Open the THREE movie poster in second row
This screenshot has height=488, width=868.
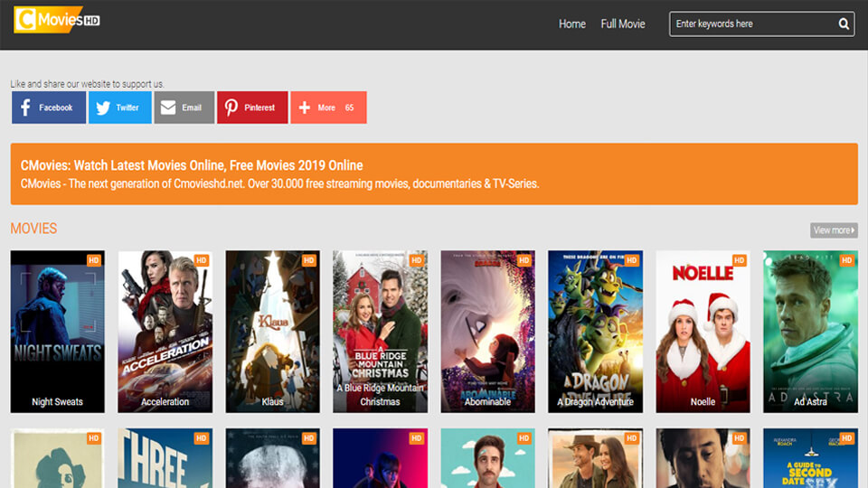tap(165, 458)
